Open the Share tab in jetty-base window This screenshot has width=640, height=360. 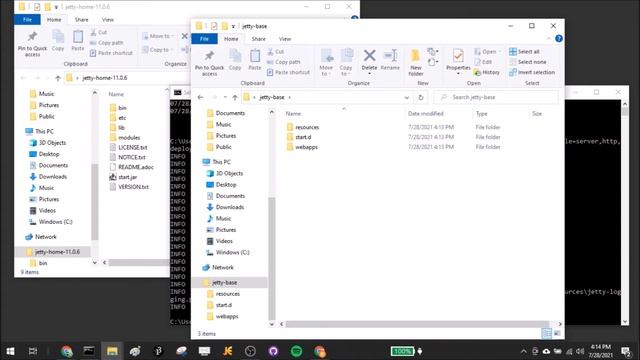258,39
